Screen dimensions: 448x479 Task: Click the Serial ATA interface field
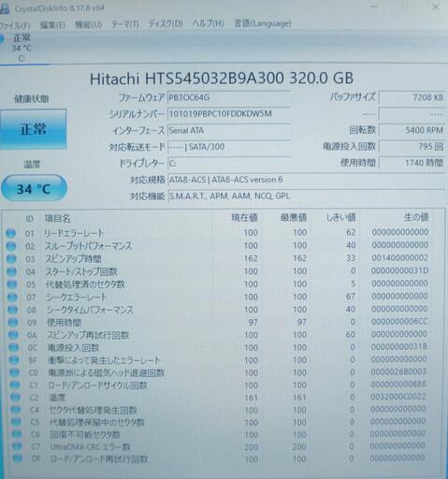tap(229, 130)
